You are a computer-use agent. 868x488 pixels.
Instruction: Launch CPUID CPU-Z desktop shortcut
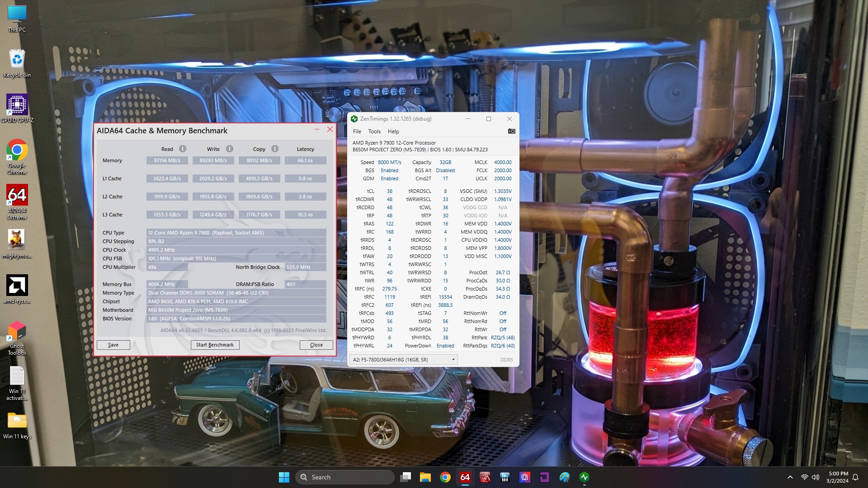point(17,108)
